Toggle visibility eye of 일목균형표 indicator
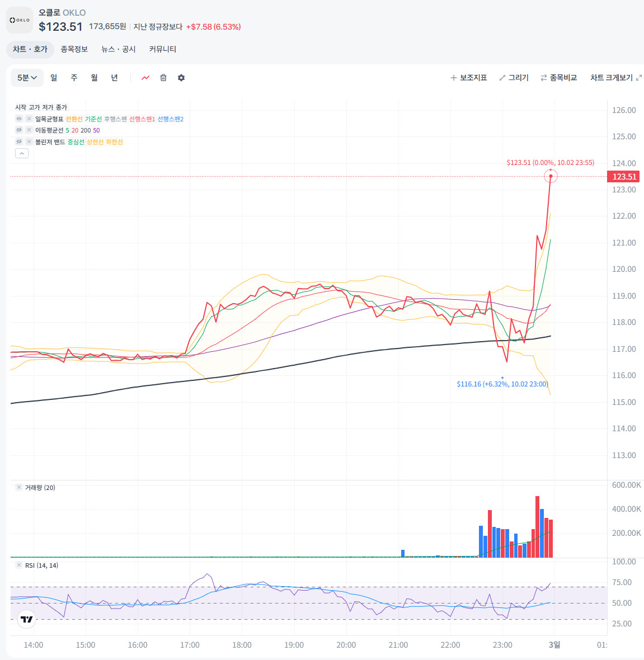The width and height of the screenshot is (644, 660). coord(19,119)
